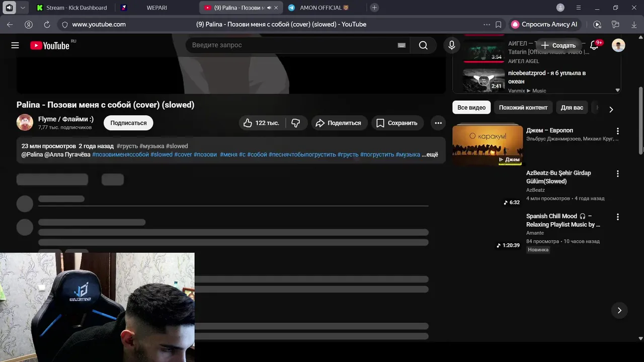Open YouTube notifications bell
The width and height of the screenshot is (644, 362).
point(594,45)
